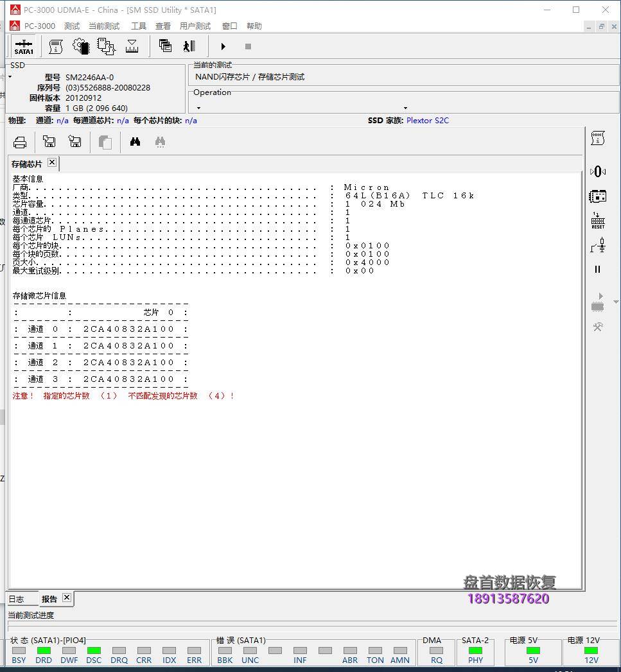This screenshot has height=672, width=621.
Task: Click the SATA1 port selection button
Action: click(x=24, y=46)
